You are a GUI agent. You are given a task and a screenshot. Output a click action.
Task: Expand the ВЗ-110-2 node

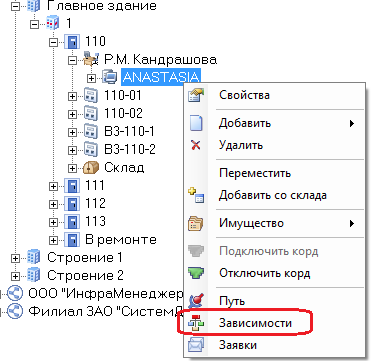[72, 150]
